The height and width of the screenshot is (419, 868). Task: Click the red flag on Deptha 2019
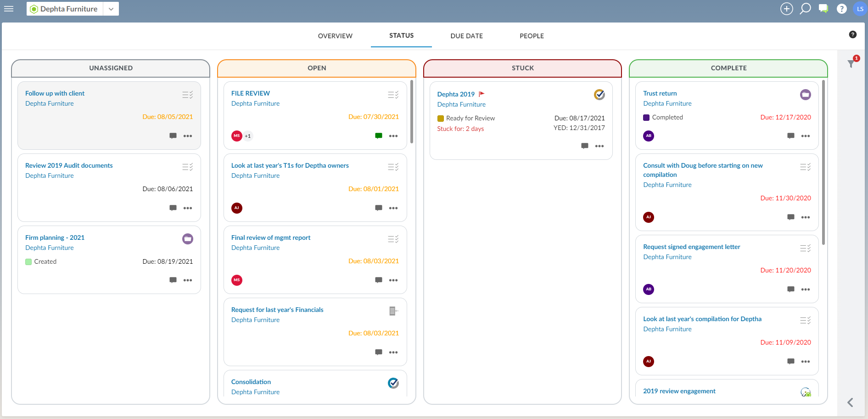coord(482,94)
